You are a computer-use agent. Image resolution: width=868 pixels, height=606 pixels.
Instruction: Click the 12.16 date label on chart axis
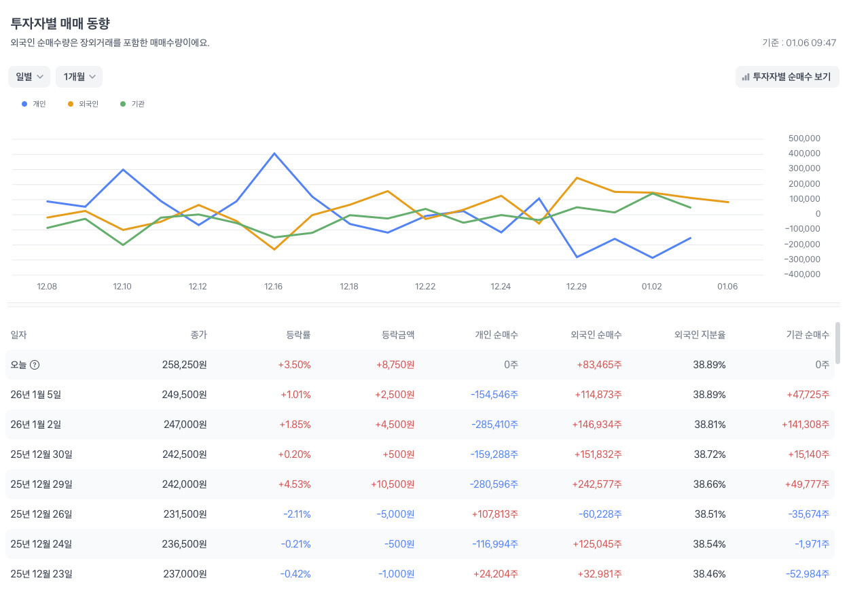click(x=274, y=287)
